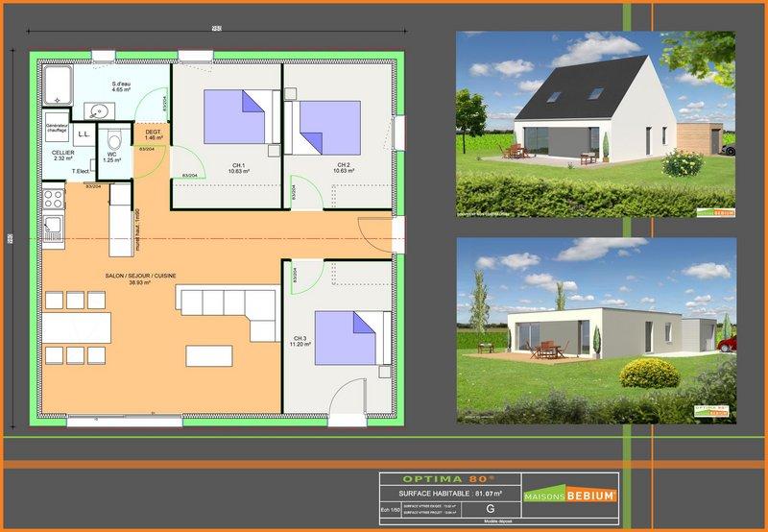Select the L.L. washing machine box
The width and height of the screenshot is (768, 532).
pos(84,135)
